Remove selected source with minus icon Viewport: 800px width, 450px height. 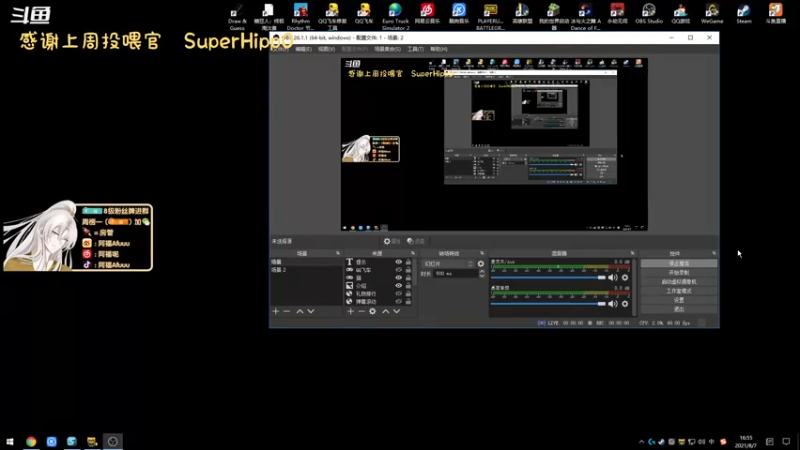coord(361,311)
